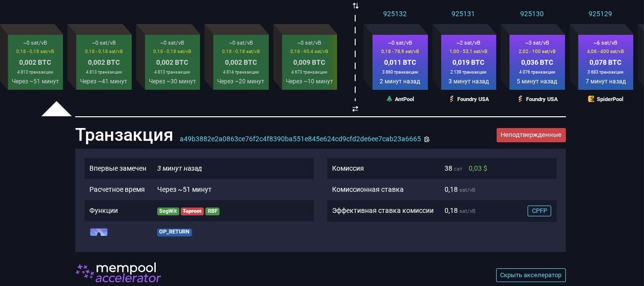Click the Через ~51 минут estimate value
This screenshot has width=644, height=286.
(184, 189)
